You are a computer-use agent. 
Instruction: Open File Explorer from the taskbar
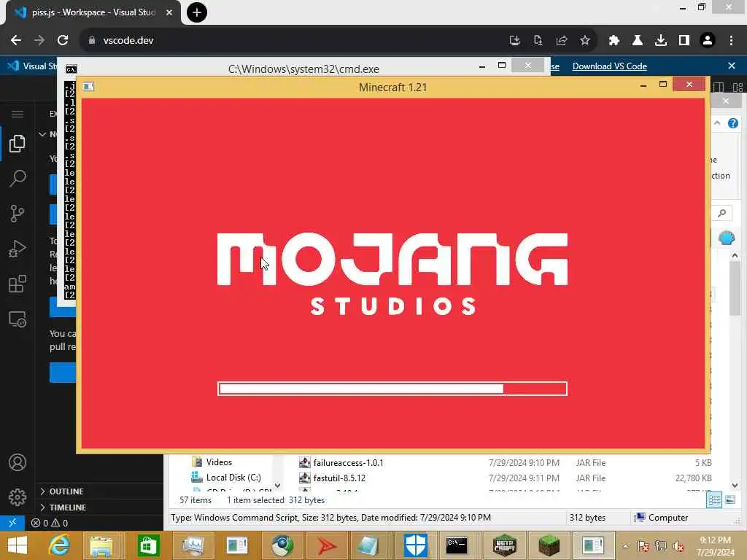101,545
